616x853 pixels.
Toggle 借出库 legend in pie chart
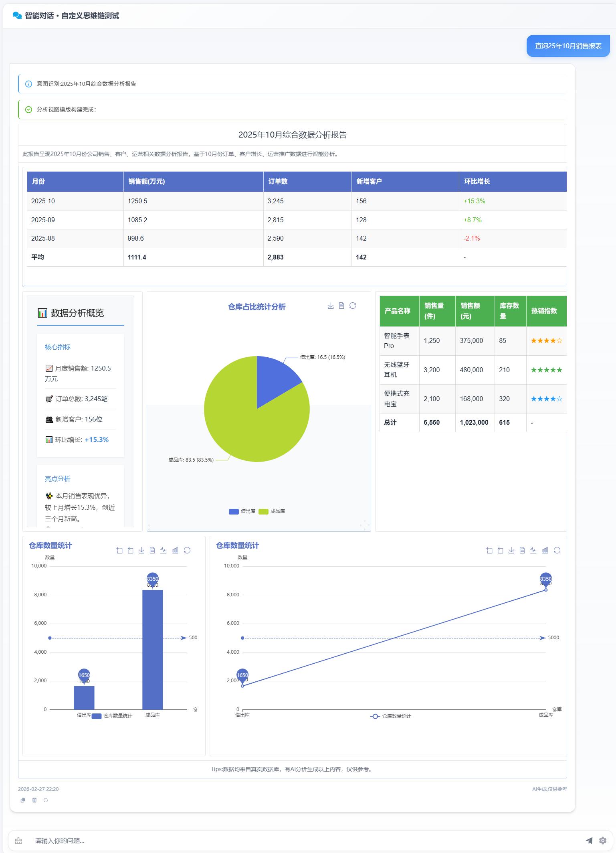tap(242, 511)
